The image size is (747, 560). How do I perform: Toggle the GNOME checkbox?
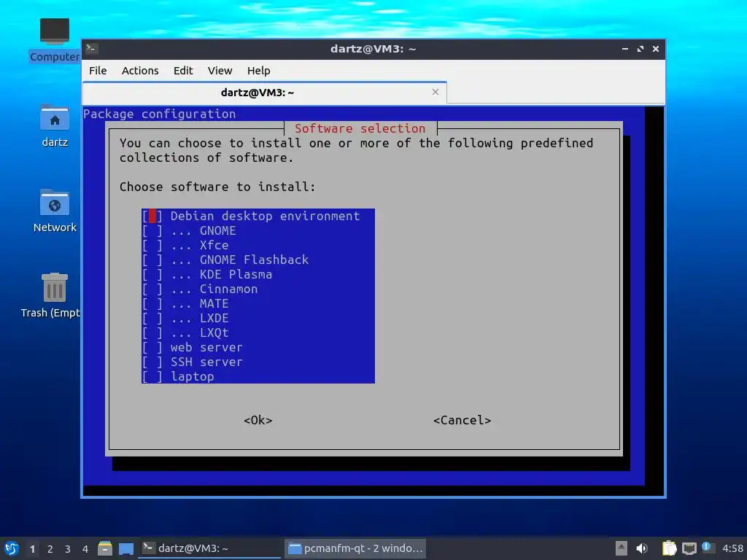click(x=152, y=231)
